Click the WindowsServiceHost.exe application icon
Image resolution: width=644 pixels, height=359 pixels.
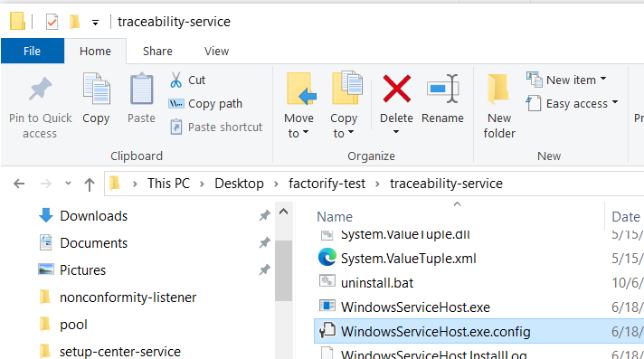point(327,306)
